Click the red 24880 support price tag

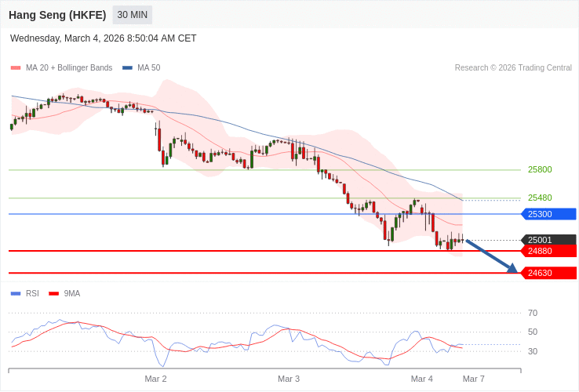coord(548,251)
